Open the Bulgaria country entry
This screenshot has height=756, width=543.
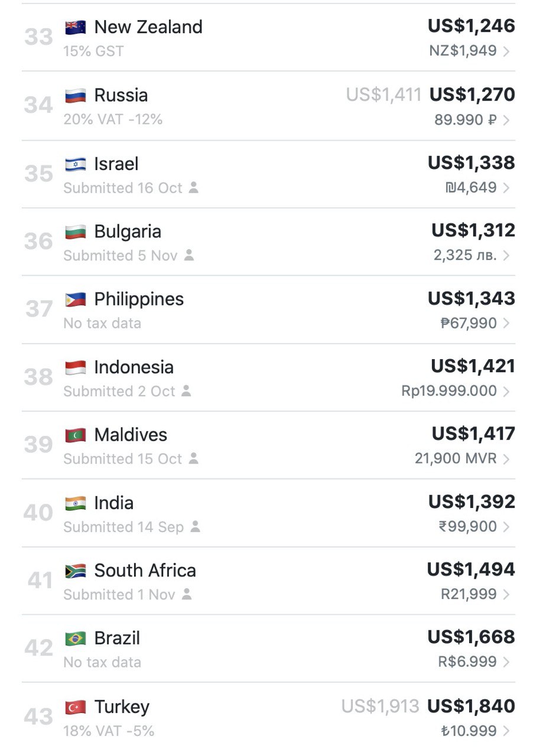pos(269,242)
